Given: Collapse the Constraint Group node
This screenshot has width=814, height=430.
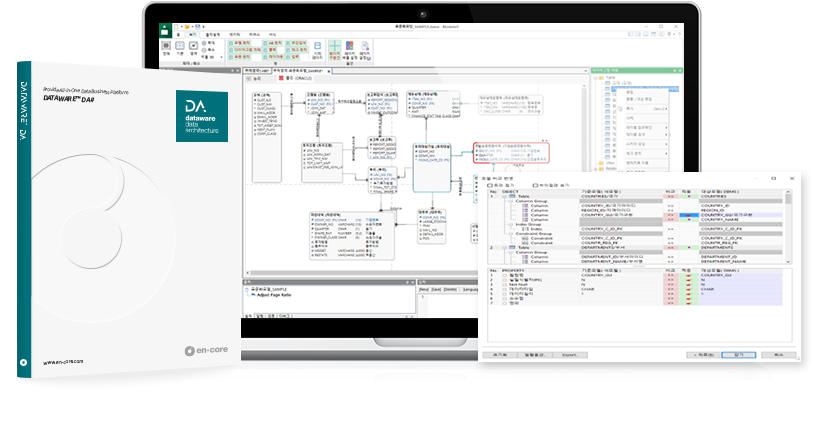Looking at the screenshot, I should click(511, 234).
